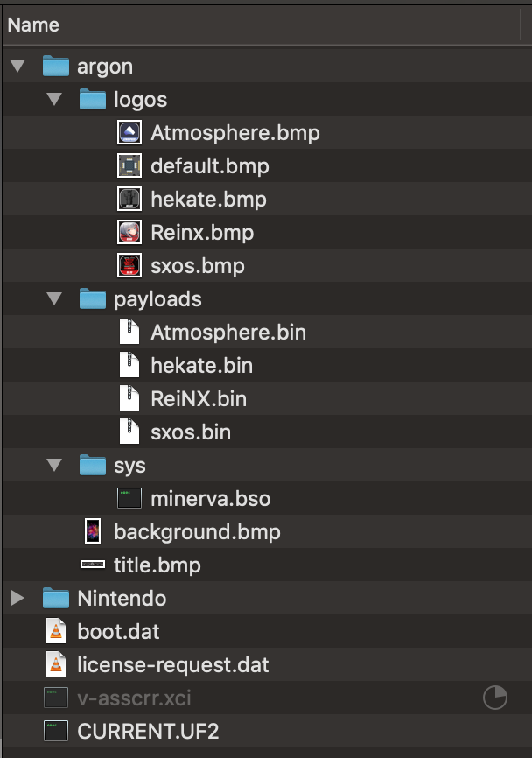Select the ReiNX.bin file name
The width and height of the screenshot is (532, 758).
coord(199,399)
